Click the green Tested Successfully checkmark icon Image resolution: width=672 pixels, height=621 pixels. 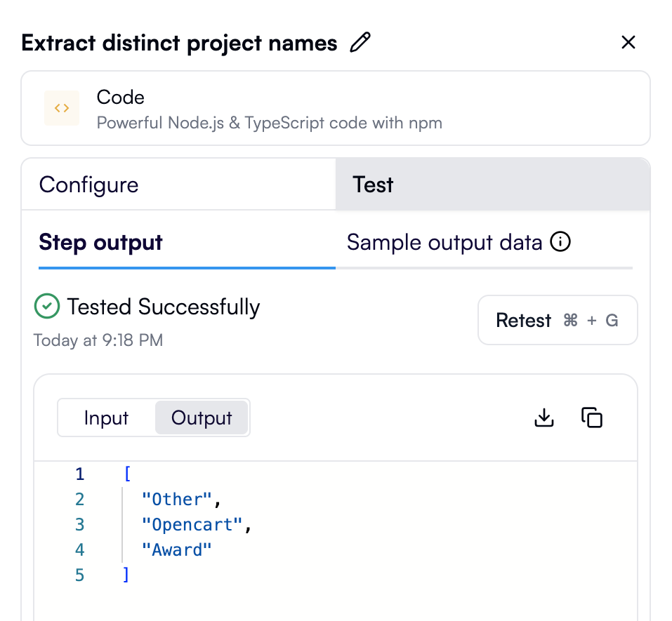tap(47, 307)
